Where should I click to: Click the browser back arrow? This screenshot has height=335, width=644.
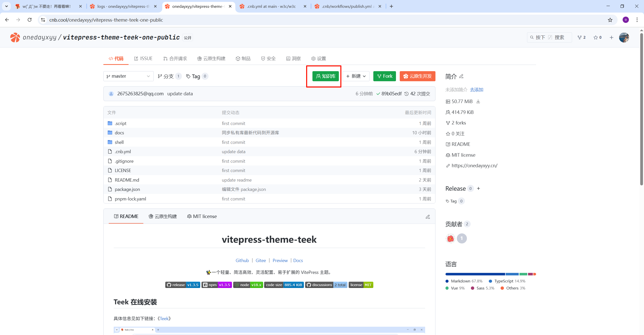click(7, 20)
